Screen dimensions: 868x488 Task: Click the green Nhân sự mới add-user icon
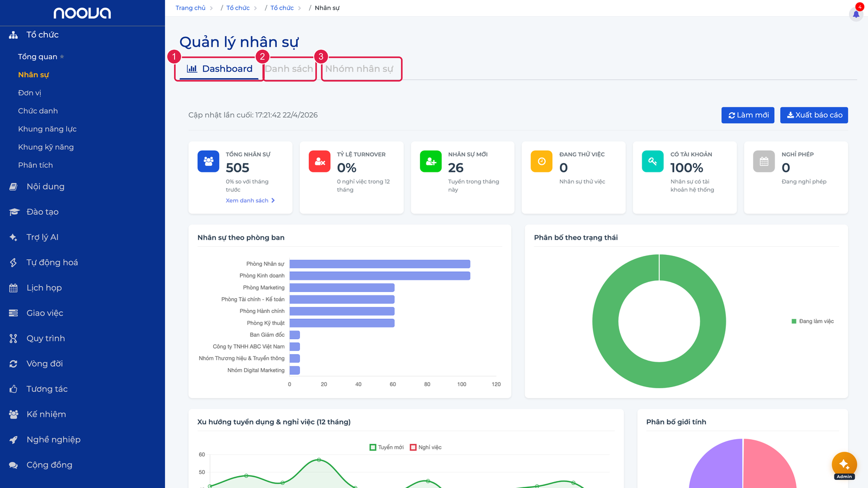[431, 161]
